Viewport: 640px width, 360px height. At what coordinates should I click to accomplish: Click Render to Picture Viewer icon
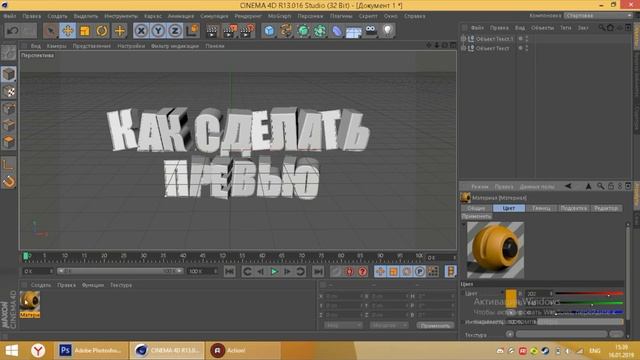coord(229,31)
